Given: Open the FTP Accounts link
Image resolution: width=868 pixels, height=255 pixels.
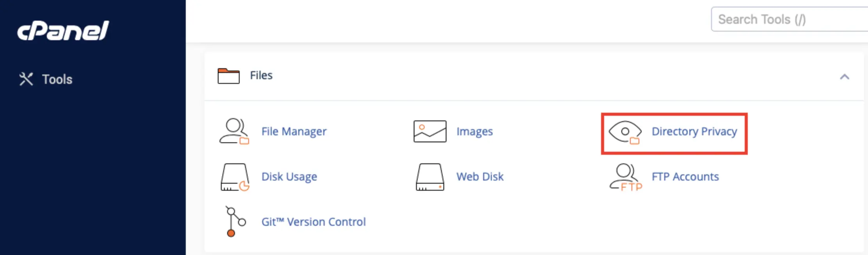Looking at the screenshot, I should click(x=685, y=177).
